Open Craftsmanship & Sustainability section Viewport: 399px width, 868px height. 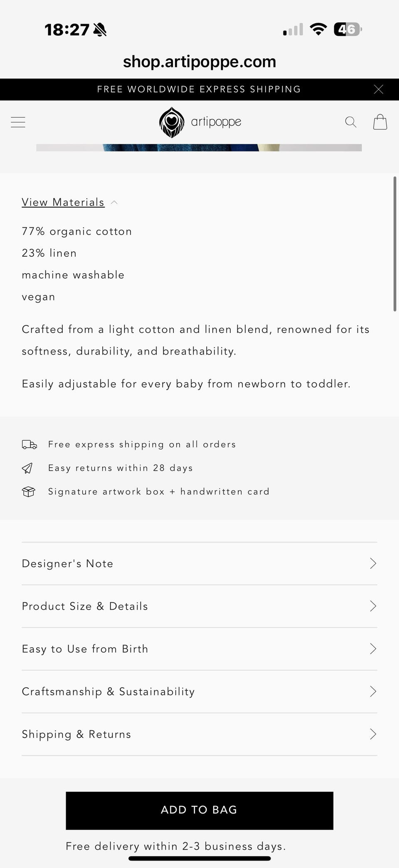click(x=199, y=692)
